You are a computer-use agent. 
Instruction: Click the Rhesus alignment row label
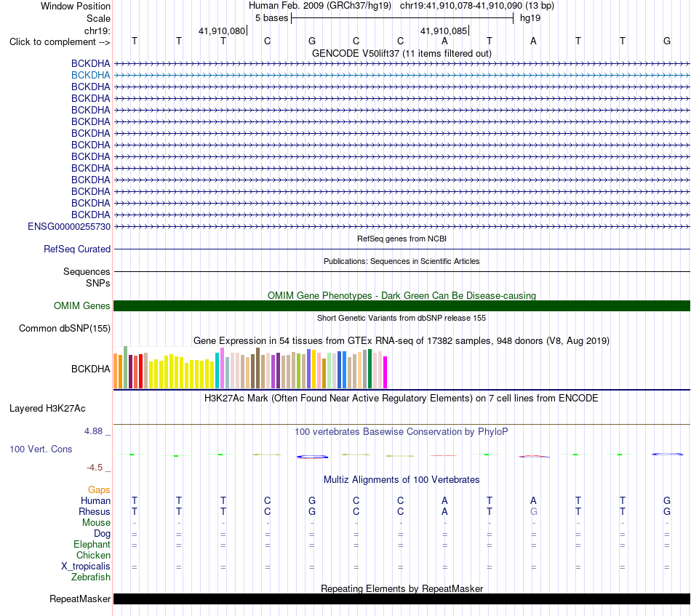tap(95, 512)
